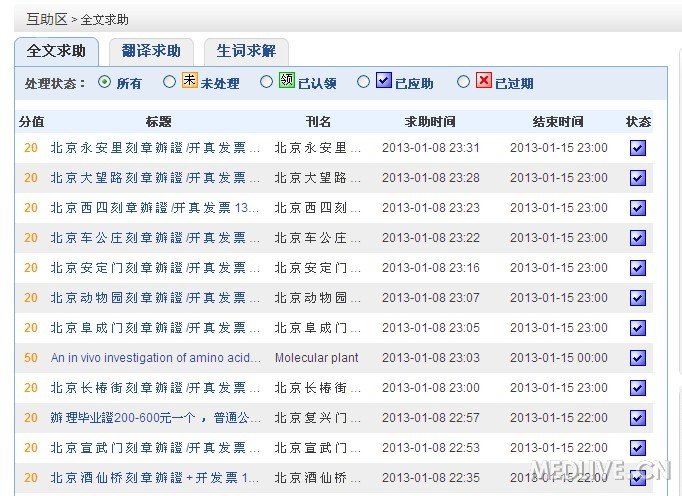Go to 互助区 in the breadcrumb
682x496 pixels.
coord(47,20)
